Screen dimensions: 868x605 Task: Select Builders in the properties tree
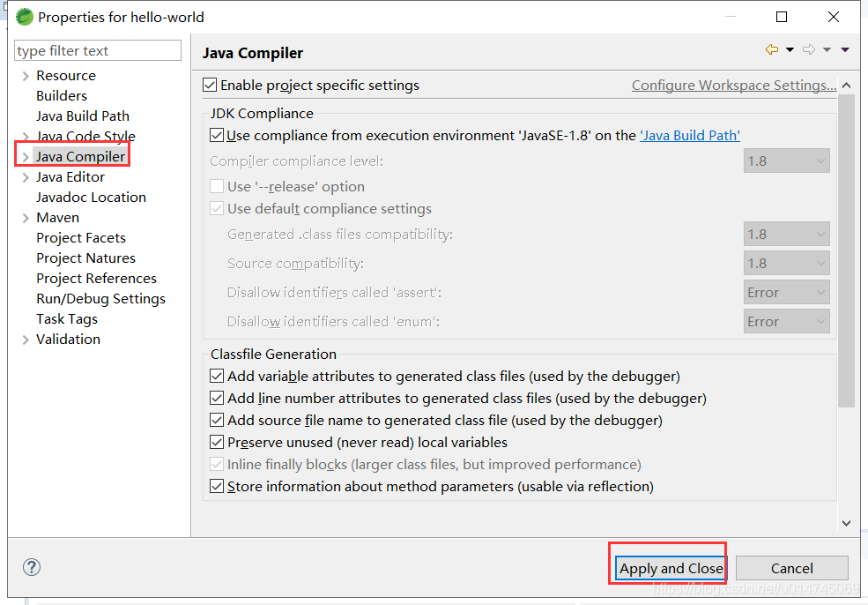(x=62, y=96)
